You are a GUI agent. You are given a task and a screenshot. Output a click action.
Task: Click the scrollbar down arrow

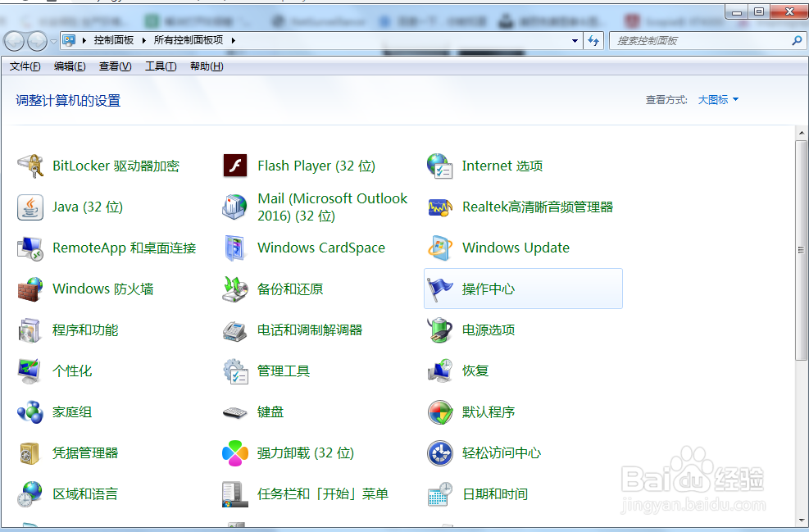pyautogui.click(x=802, y=521)
